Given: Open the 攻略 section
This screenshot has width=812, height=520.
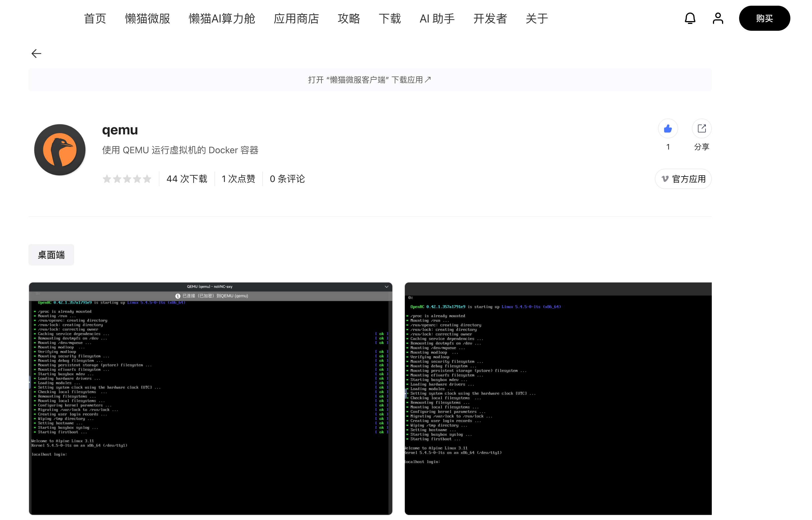Looking at the screenshot, I should (349, 19).
